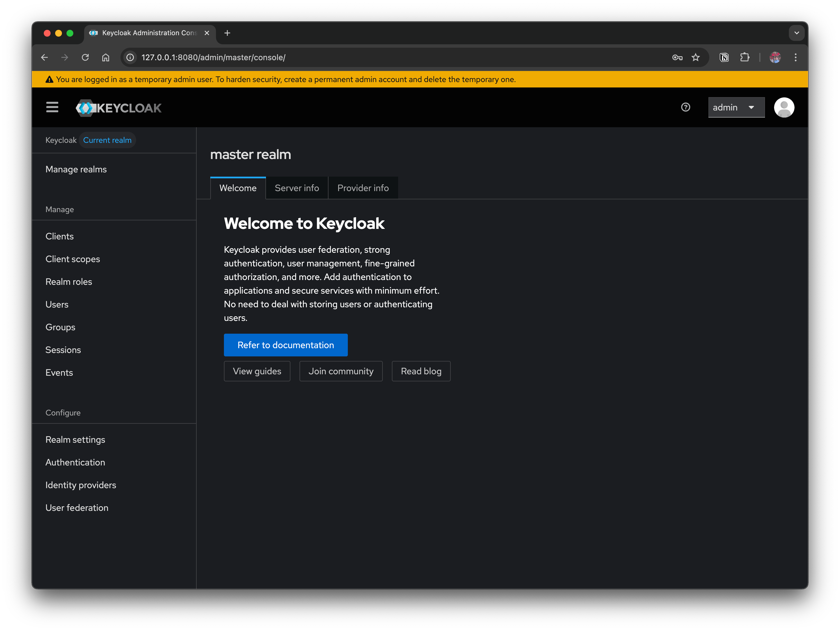Open Realm settings in the sidebar
The image size is (840, 631).
(114, 440)
